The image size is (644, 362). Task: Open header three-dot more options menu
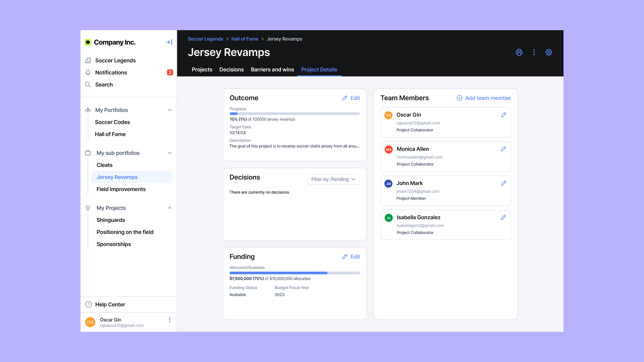click(534, 52)
